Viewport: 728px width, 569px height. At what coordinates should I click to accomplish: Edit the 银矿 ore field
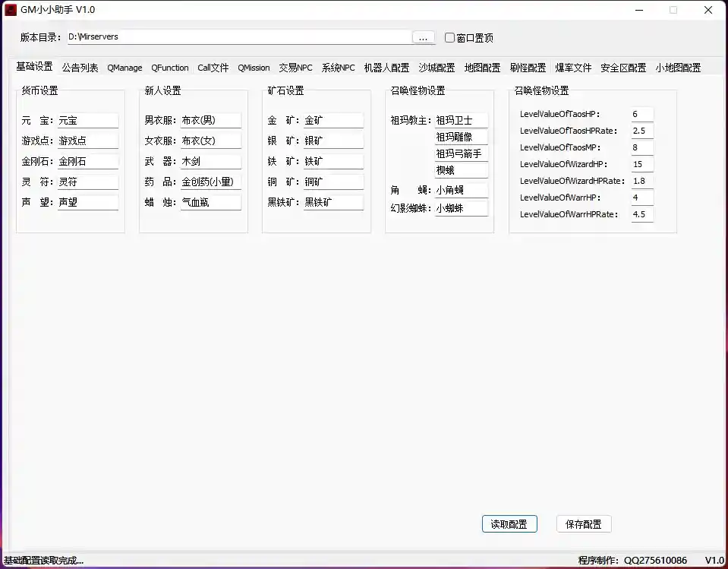pos(333,141)
